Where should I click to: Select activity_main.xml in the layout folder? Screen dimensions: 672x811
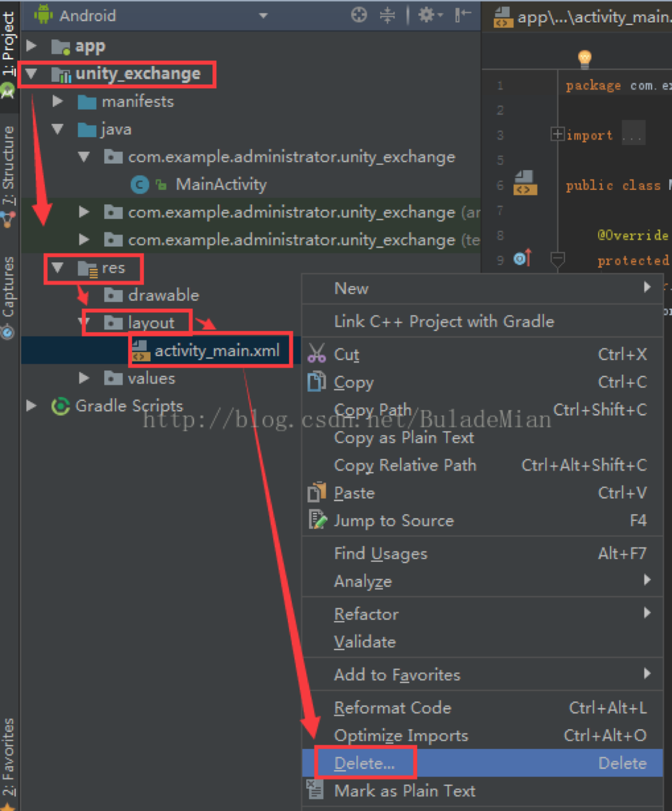(216, 351)
